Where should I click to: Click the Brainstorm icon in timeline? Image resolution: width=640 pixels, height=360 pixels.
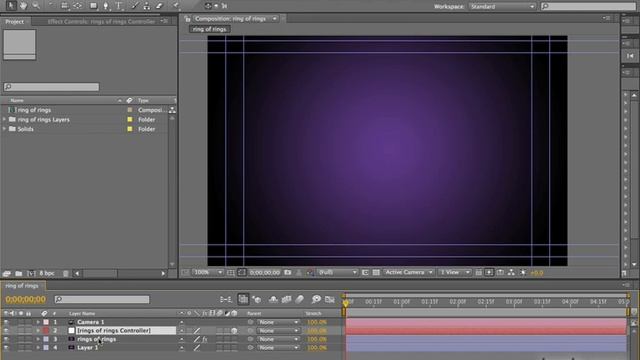coord(316,300)
